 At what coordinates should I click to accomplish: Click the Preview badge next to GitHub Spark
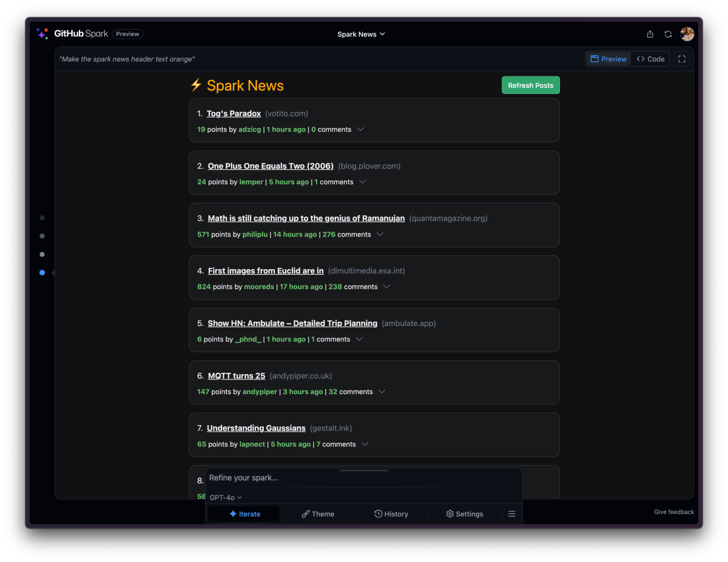point(127,34)
